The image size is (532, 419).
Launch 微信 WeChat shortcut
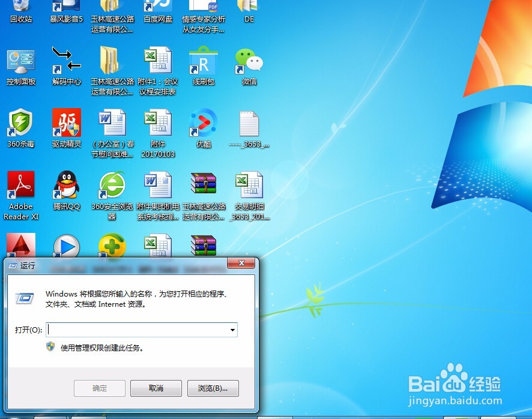coord(249,67)
